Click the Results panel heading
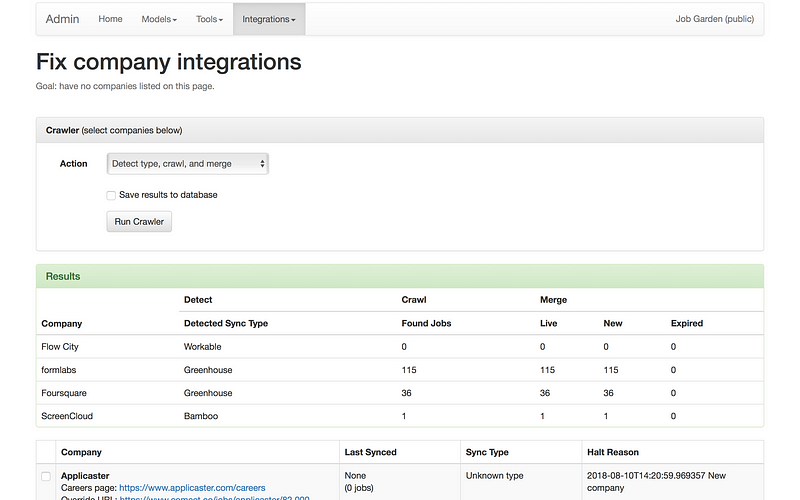The image size is (800, 500). click(x=399, y=276)
